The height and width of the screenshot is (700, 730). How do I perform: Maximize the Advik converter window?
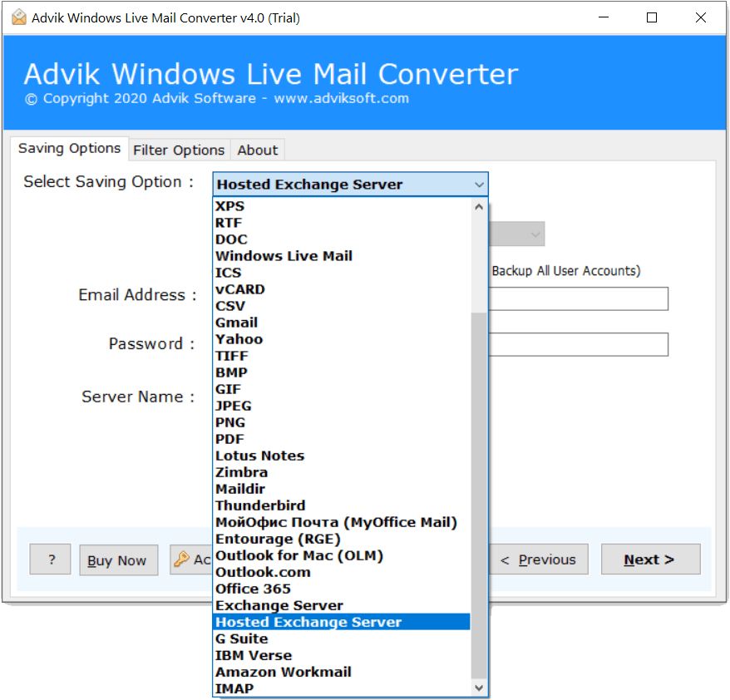click(652, 17)
